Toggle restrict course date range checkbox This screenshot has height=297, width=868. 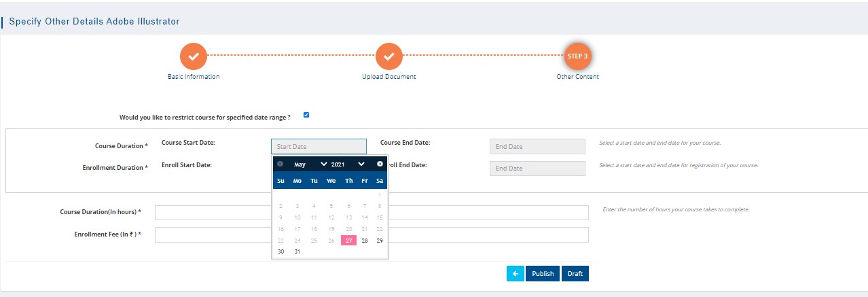tap(306, 115)
